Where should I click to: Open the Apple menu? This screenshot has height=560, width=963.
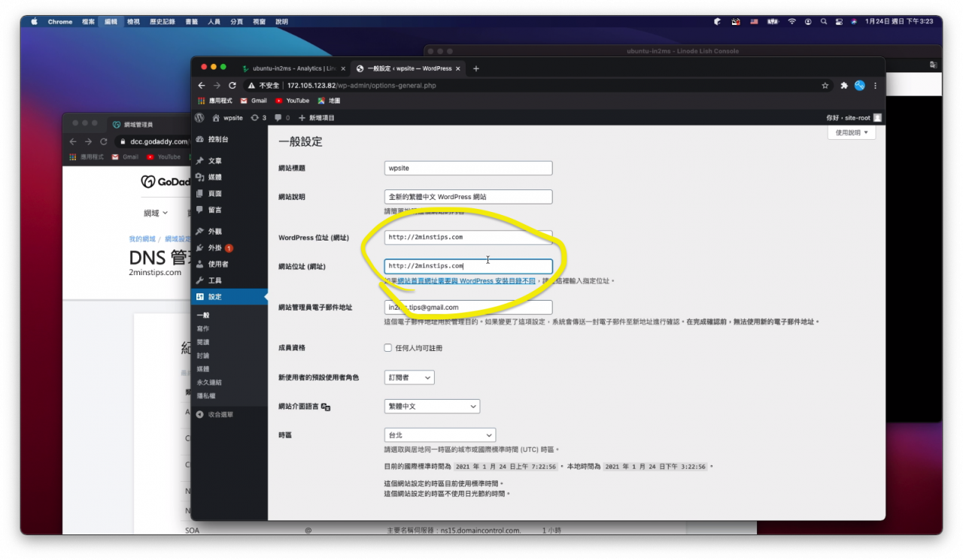35,22
